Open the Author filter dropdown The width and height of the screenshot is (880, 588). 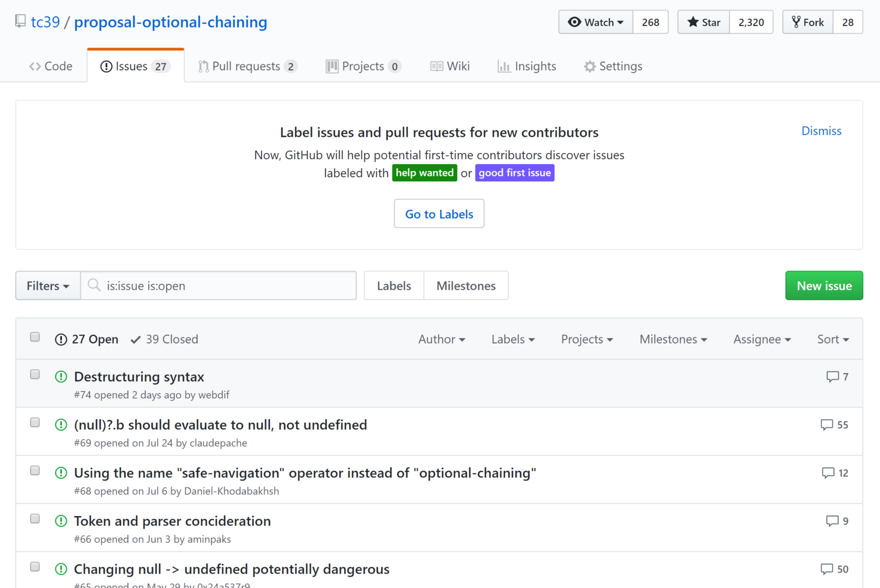point(441,339)
